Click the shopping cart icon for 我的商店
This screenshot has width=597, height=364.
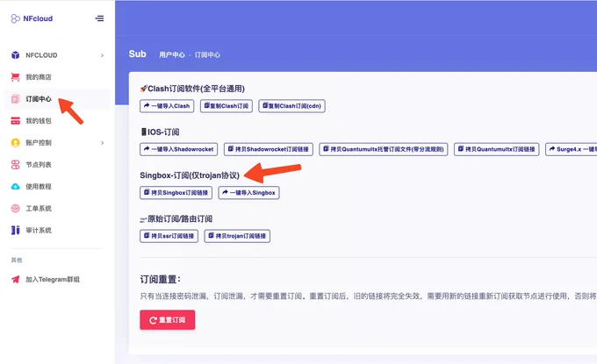(15, 77)
